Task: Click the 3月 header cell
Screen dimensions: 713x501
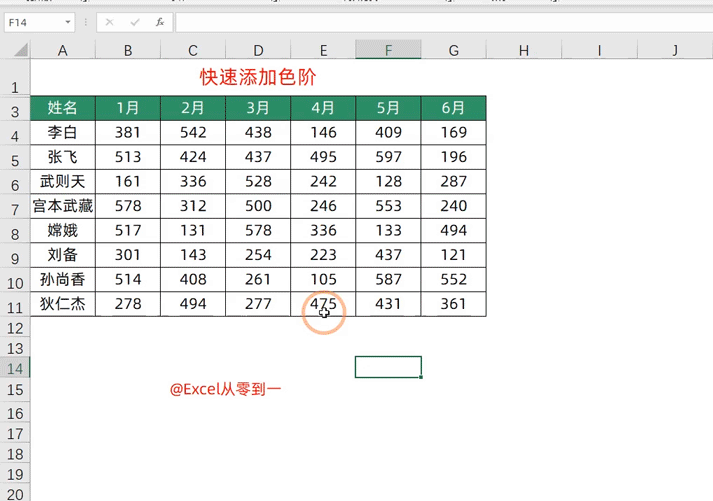Action: (x=258, y=108)
